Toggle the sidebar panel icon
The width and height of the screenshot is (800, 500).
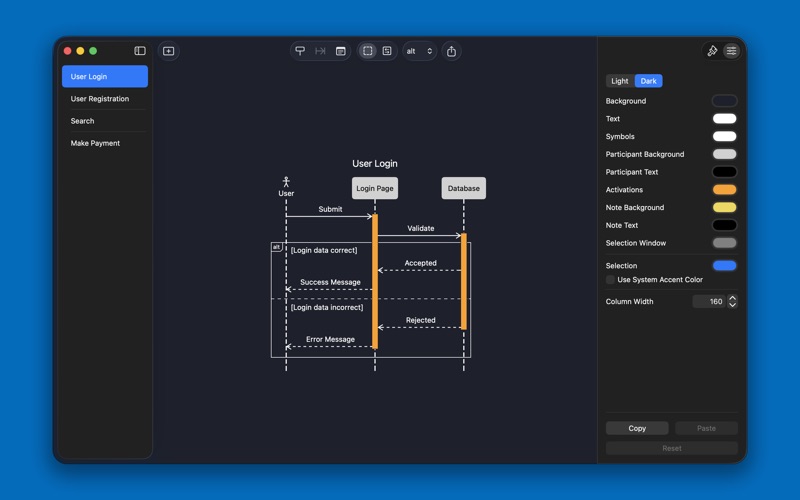coord(140,51)
